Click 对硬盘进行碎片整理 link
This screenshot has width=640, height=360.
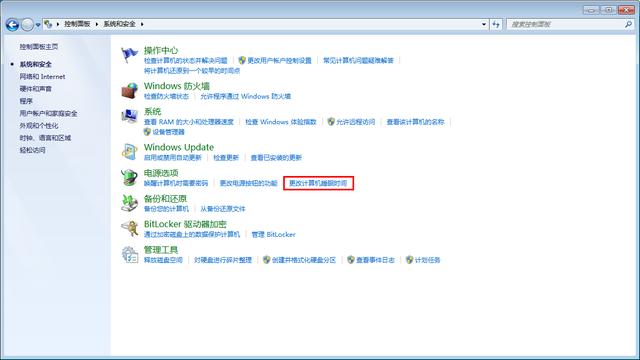tap(223, 260)
